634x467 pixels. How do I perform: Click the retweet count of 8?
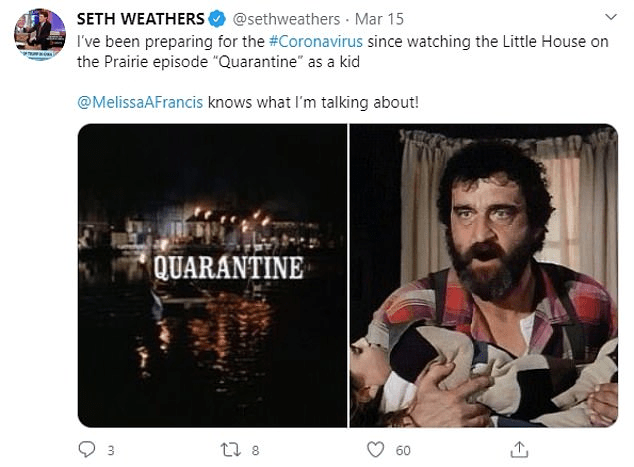pos(255,450)
